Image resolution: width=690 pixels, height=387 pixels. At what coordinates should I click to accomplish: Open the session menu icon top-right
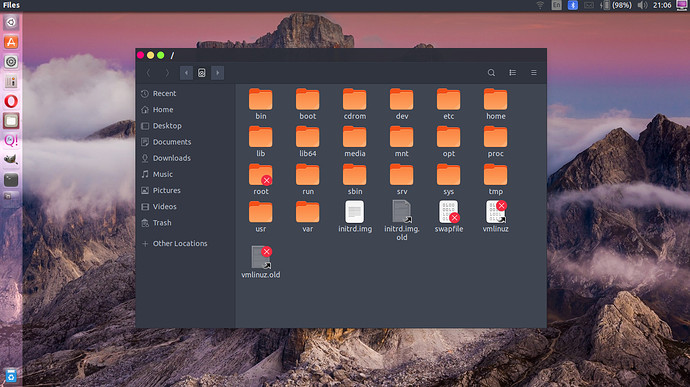pos(682,5)
